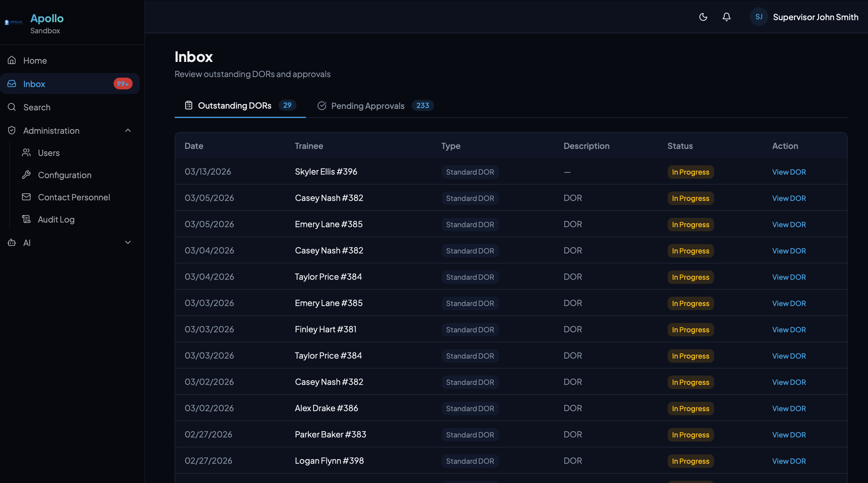Select the Audit Log icon
The width and height of the screenshot is (868, 483).
click(x=27, y=219)
